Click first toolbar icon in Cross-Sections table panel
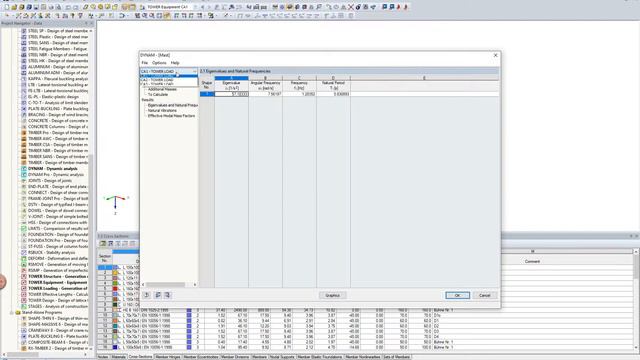The image size is (640, 360). pyautogui.click(x=103, y=244)
